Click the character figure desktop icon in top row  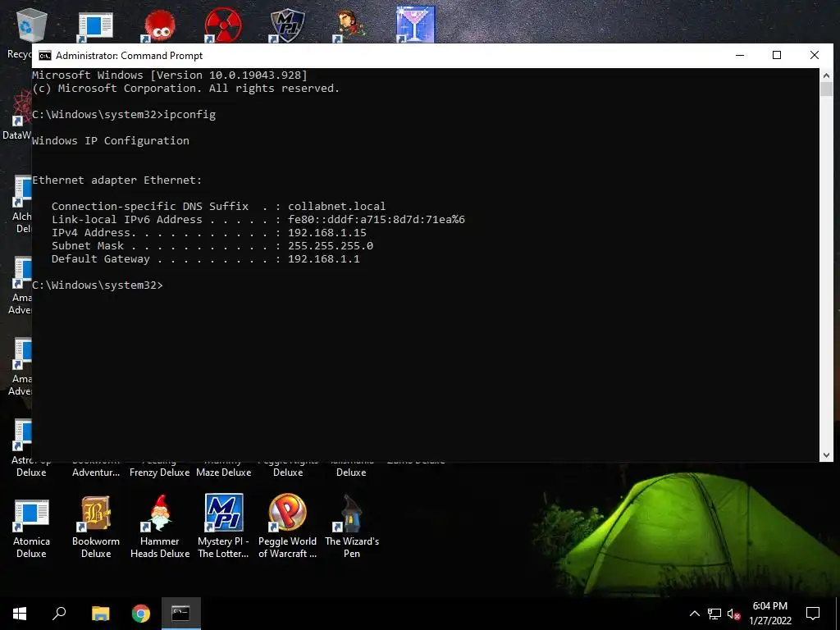pyautogui.click(x=351, y=25)
